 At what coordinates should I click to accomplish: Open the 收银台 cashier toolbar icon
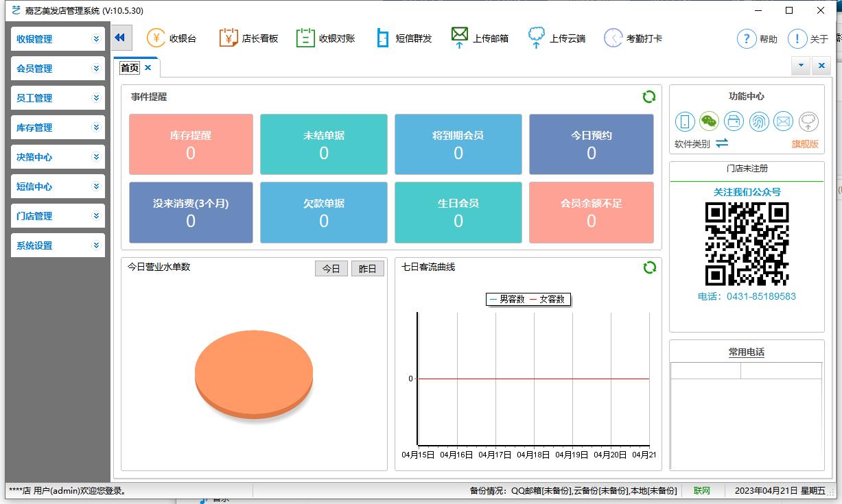[x=172, y=38]
